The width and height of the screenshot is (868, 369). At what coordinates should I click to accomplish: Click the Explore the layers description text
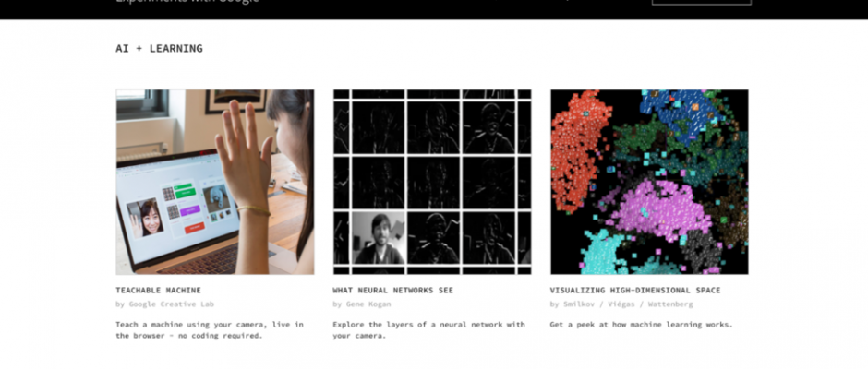pos(429,329)
